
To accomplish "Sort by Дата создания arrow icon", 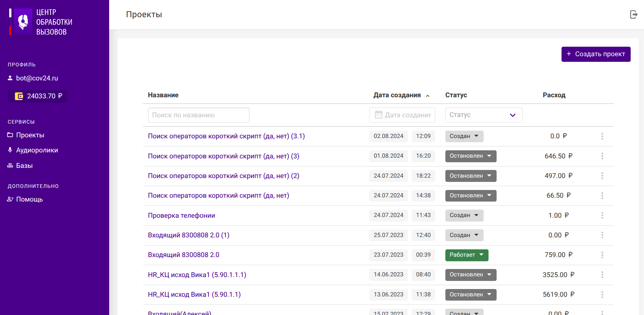I will click(x=428, y=96).
